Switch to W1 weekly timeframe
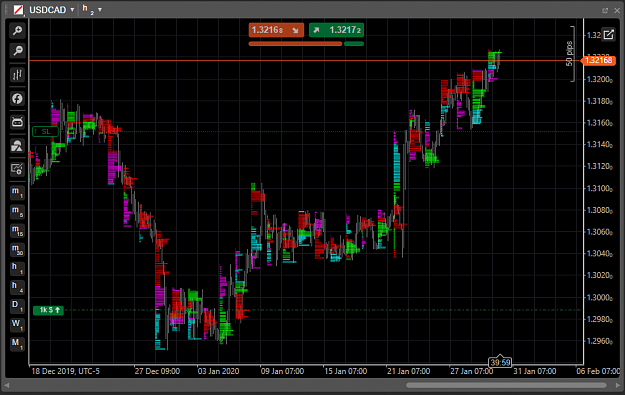Image resolution: width=625 pixels, height=395 pixels. click(x=17, y=325)
